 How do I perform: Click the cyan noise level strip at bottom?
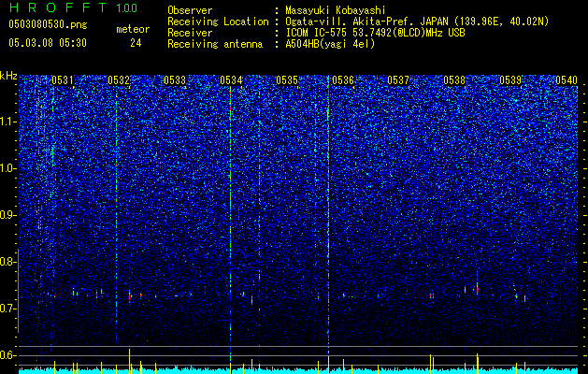[298, 371]
